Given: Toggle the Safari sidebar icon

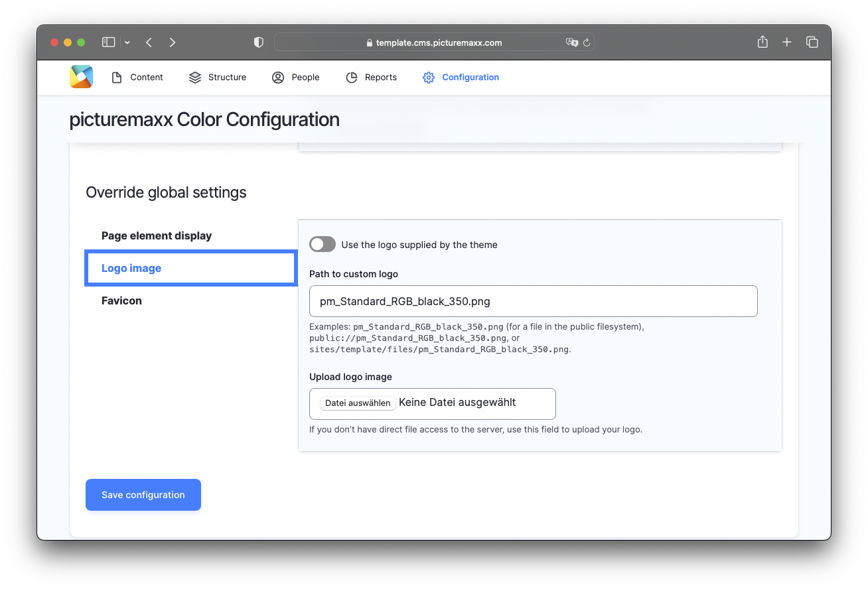Looking at the screenshot, I should (x=109, y=42).
